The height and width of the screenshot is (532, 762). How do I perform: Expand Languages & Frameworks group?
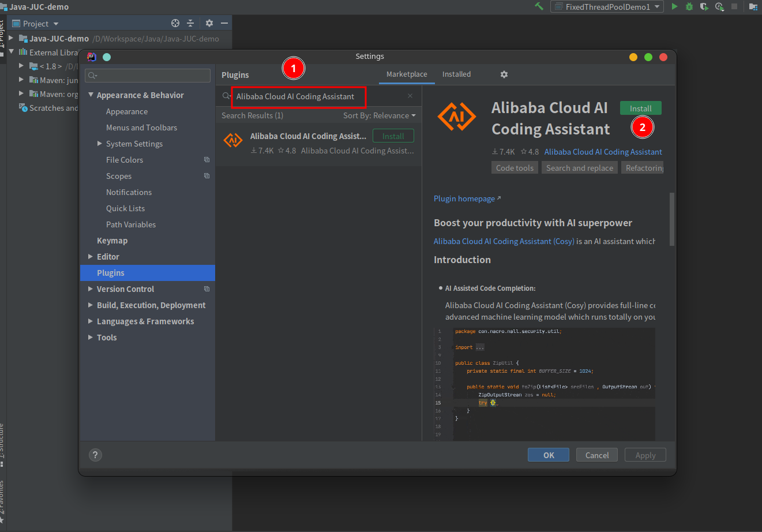point(91,321)
